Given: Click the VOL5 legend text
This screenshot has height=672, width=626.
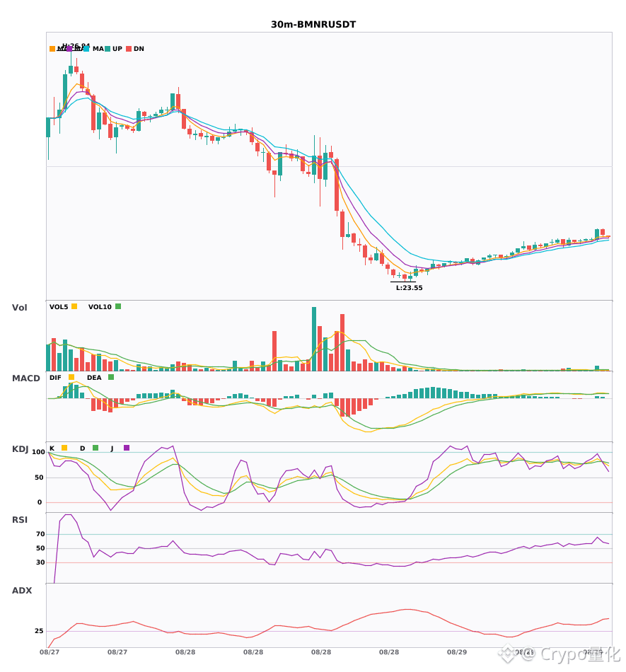Looking at the screenshot, I should (59, 307).
